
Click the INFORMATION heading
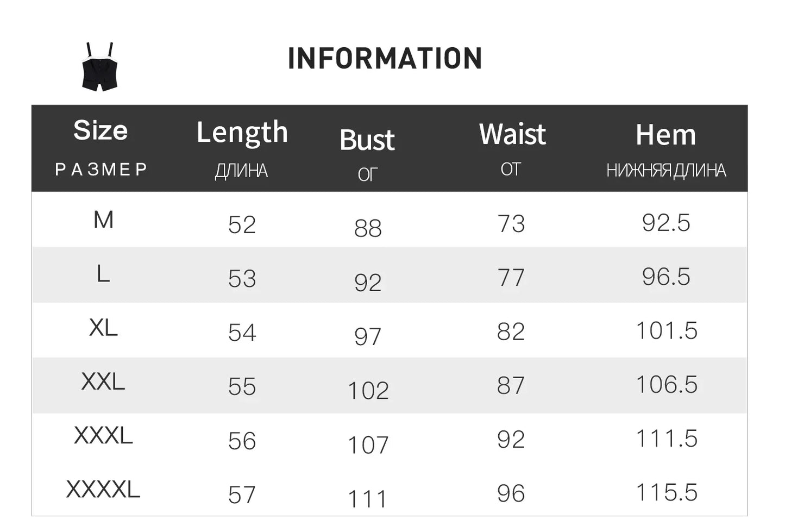pyautogui.click(x=385, y=59)
